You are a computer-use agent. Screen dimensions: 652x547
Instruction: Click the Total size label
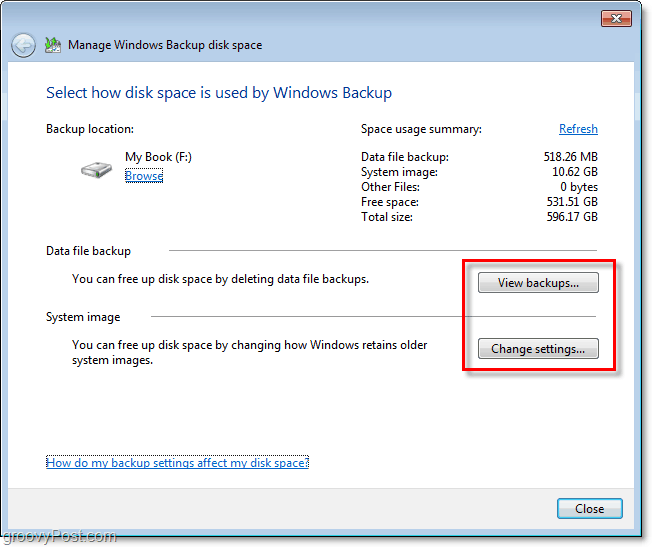click(387, 217)
